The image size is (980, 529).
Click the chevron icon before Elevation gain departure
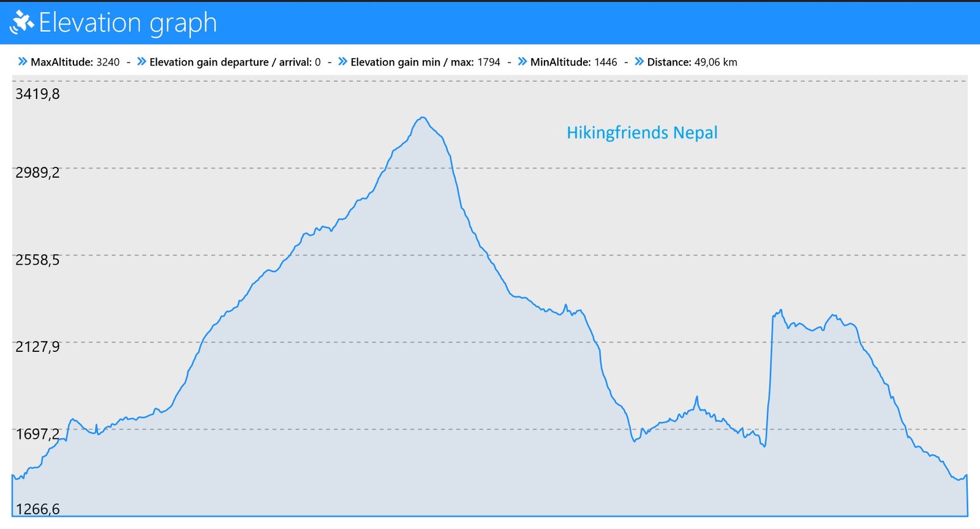(141, 61)
